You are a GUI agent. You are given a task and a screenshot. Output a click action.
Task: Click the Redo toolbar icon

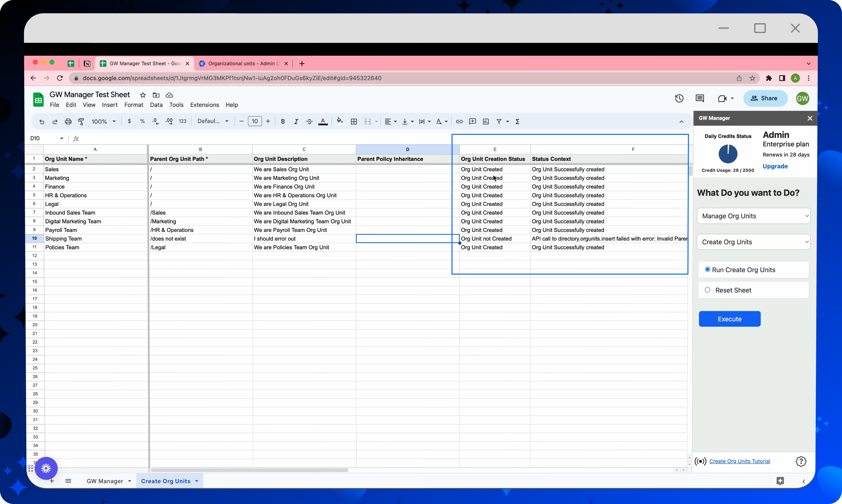pyautogui.click(x=55, y=122)
